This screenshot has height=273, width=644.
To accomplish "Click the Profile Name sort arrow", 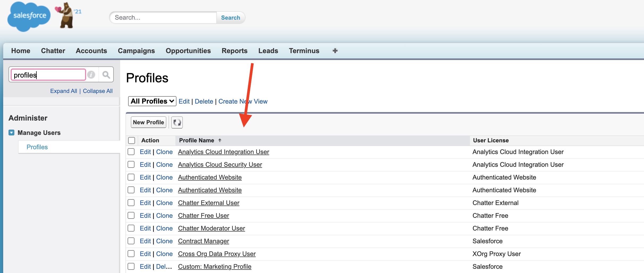I will point(220,140).
